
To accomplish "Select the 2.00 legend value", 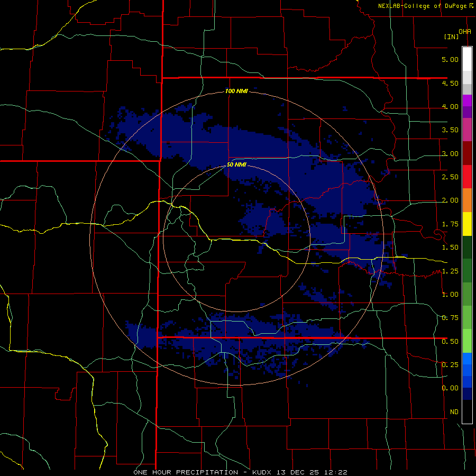I will pyautogui.click(x=450, y=200).
